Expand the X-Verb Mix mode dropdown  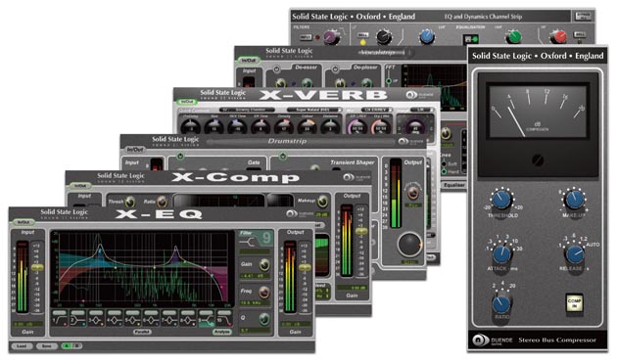377,110
